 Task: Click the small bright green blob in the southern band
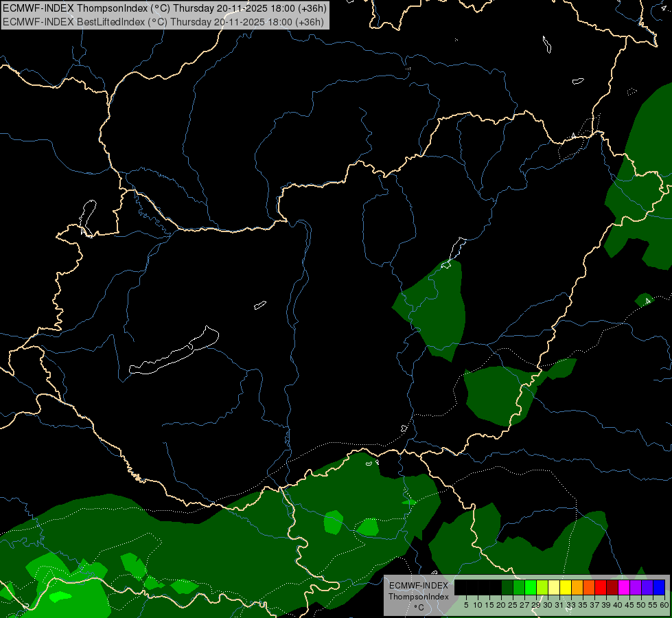[x=60, y=597]
